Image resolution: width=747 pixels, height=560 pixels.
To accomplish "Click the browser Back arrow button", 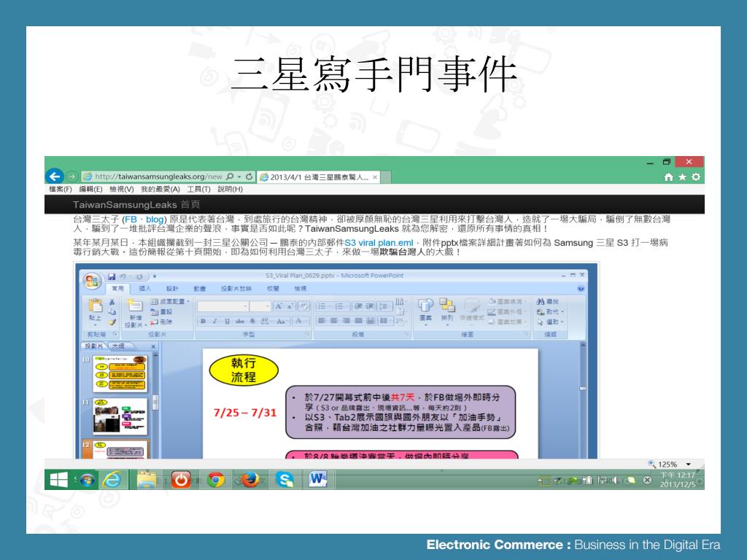I will (x=55, y=176).
